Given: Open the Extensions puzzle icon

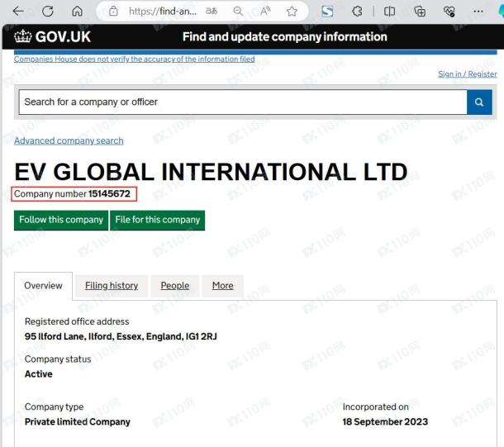Looking at the screenshot, I should click(357, 12).
